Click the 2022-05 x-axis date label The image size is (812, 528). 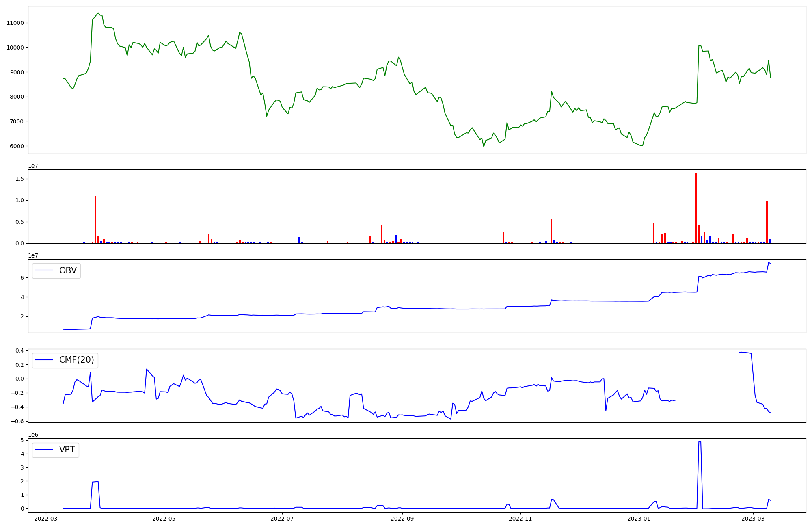pos(164,518)
